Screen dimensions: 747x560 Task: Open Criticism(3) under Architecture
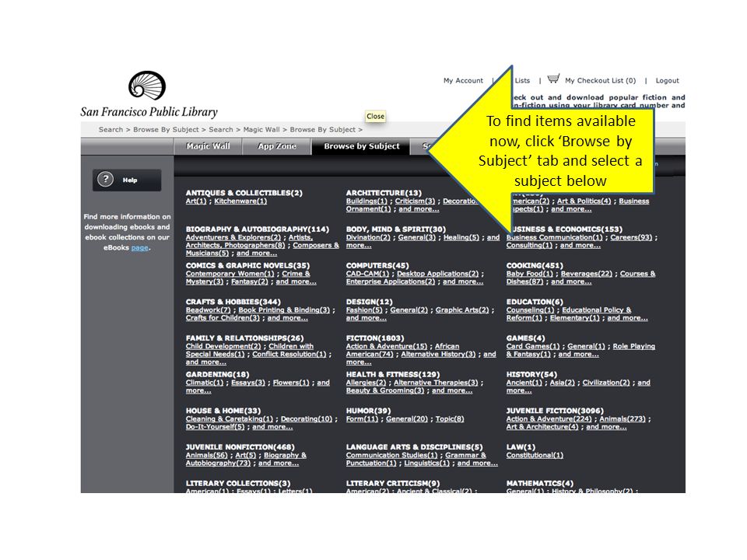click(415, 201)
